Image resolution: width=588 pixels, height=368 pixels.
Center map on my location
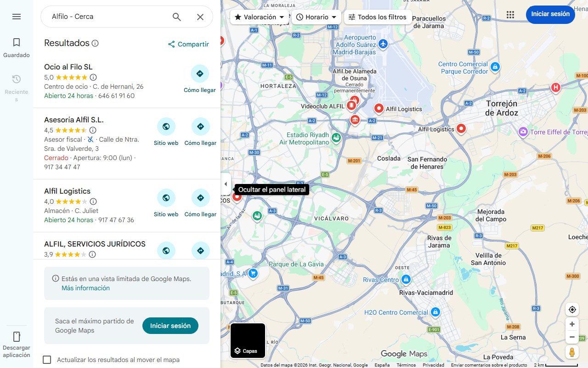point(572,310)
